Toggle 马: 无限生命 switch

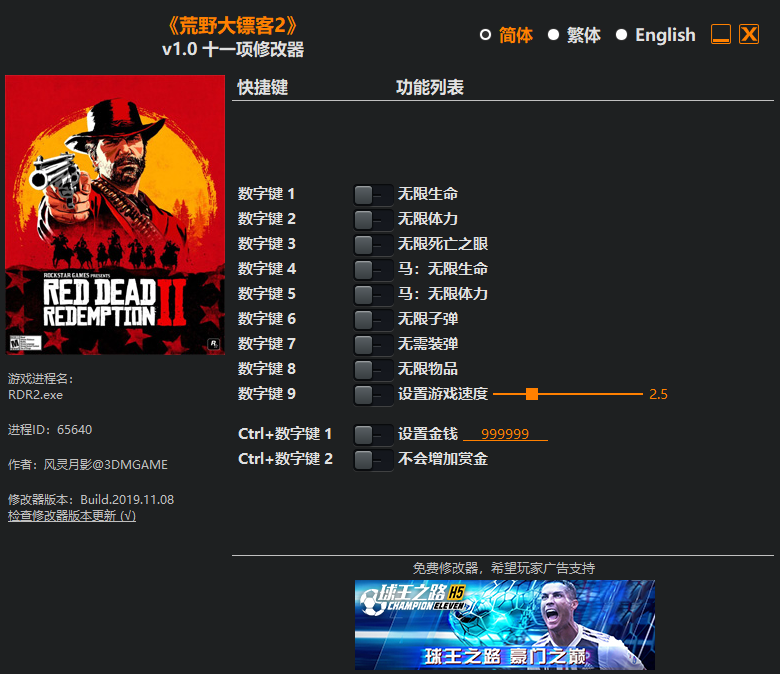pyautogui.click(x=373, y=270)
